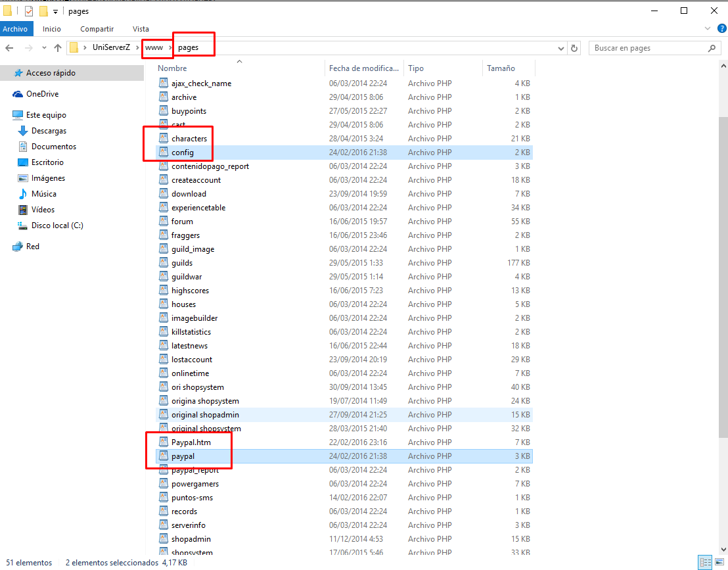Select Red in navigation pane
The height and width of the screenshot is (570, 728).
pos(32,246)
